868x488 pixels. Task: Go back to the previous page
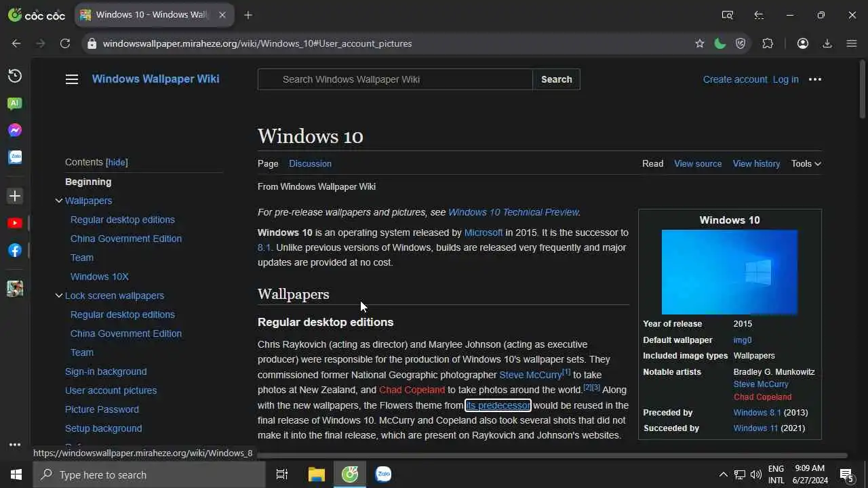16,43
